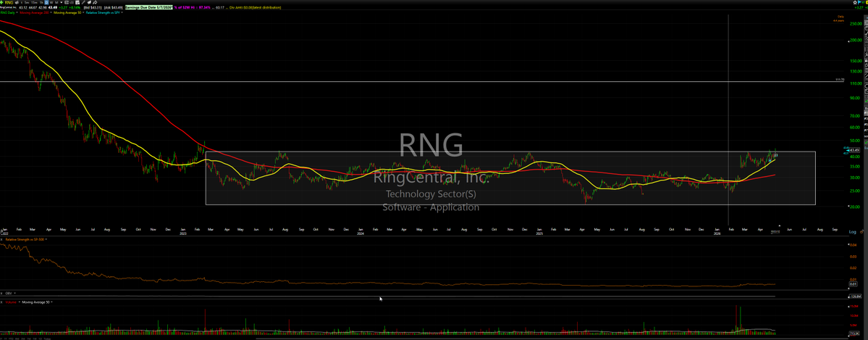Switch chart to Monthly timeframe
This screenshot has height=340, width=868.
tap(56, 2)
